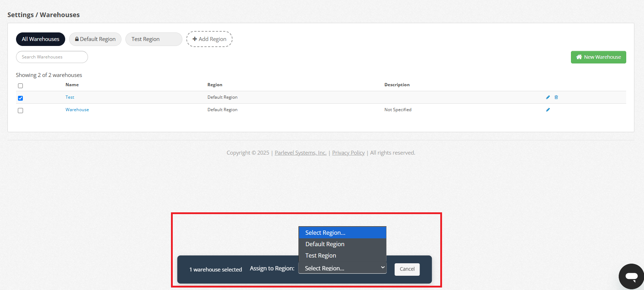Switch to the Test Region tab
Screen dimensions: 644x290
tap(154, 39)
